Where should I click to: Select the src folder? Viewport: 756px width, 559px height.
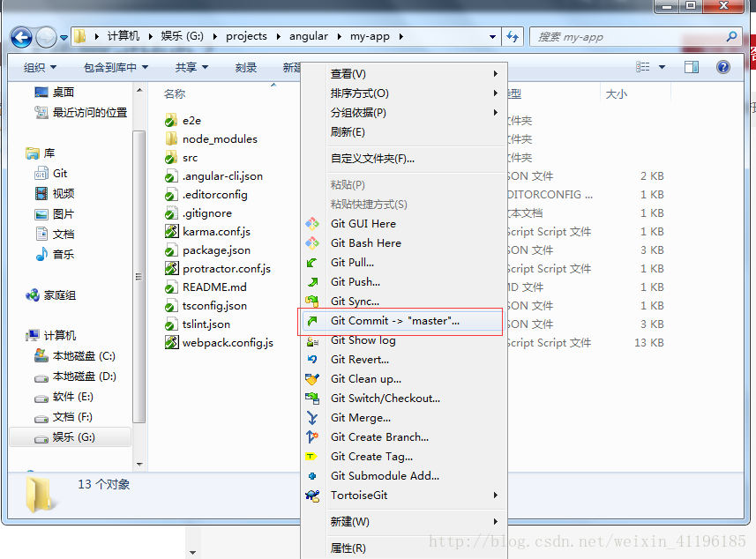(x=182, y=158)
